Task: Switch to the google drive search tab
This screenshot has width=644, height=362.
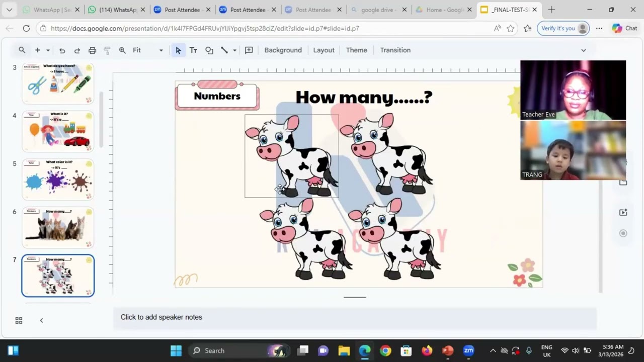Action: pyautogui.click(x=377, y=10)
